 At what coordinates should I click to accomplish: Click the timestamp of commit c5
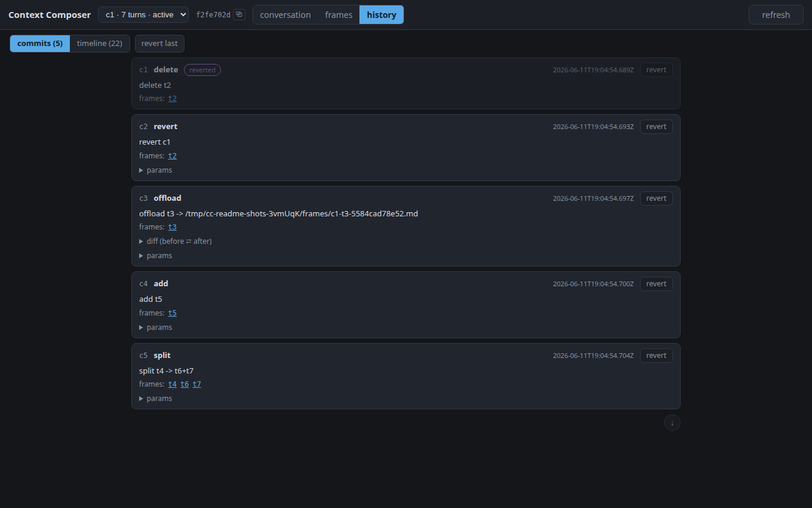coord(593,356)
